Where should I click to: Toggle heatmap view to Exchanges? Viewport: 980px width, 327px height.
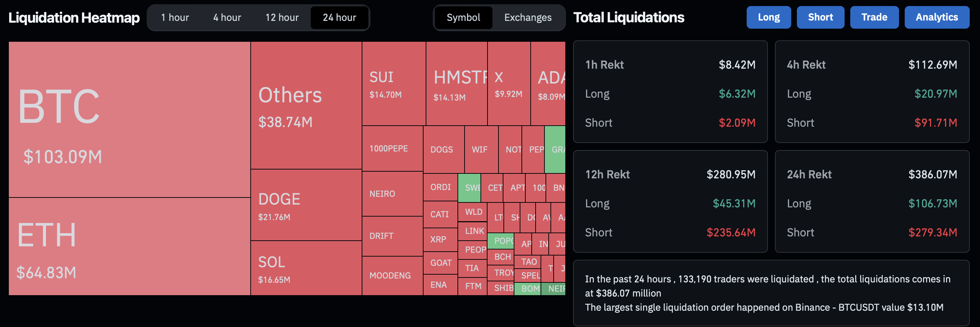pyautogui.click(x=528, y=17)
